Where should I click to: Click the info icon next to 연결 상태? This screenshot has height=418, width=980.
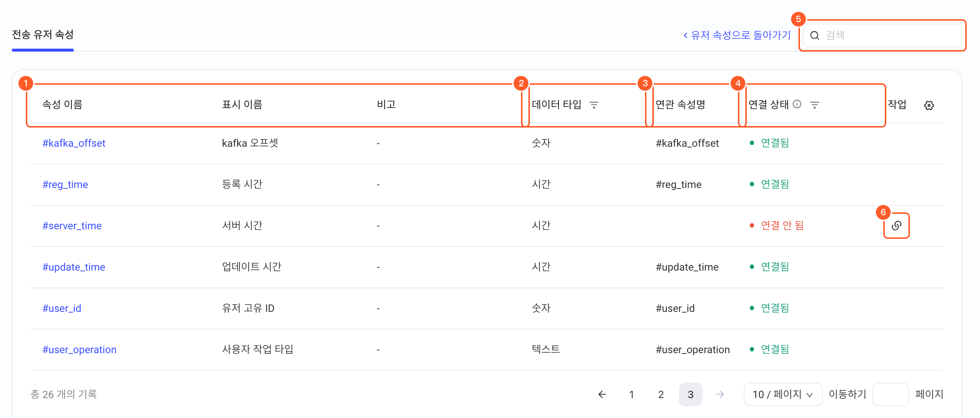[797, 104]
